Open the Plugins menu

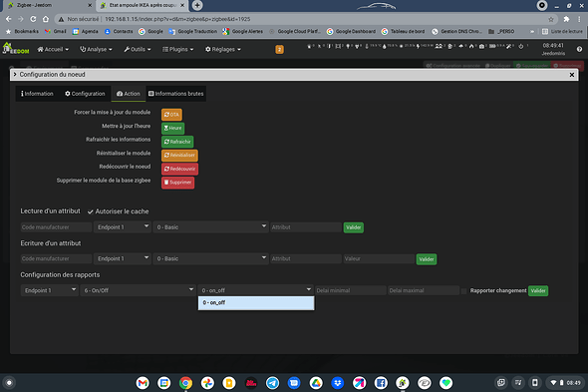coord(177,49)
